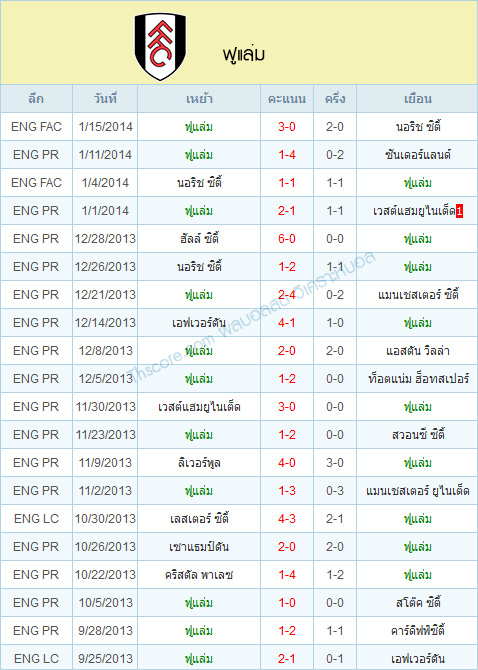The width and height of the screenshot is (478, 670).
Task: Select the date 12/26/2013
Action: pyautogui.click(x=105, y=267)
